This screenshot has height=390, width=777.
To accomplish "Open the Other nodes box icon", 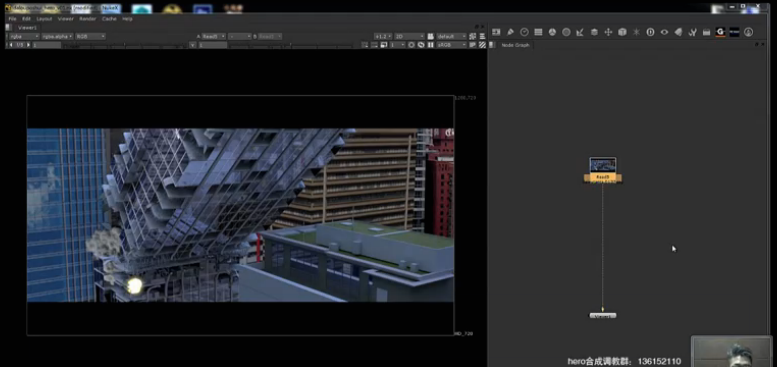I will (x=706, y=32).
